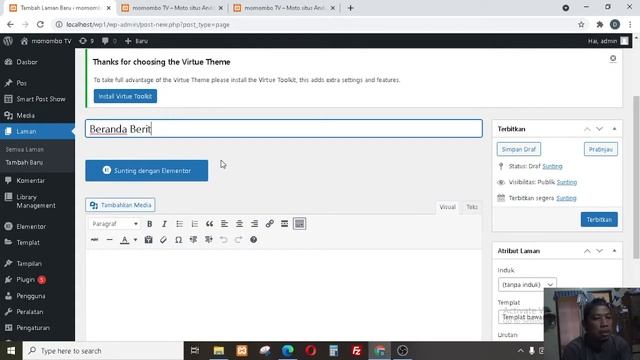Publish the page with Terbitkan button
Image resolution: width=640 pixels, height=360 pixels.
(599, 220)
